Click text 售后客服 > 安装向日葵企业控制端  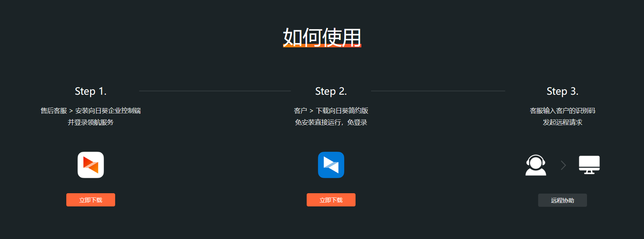(91, 111)
